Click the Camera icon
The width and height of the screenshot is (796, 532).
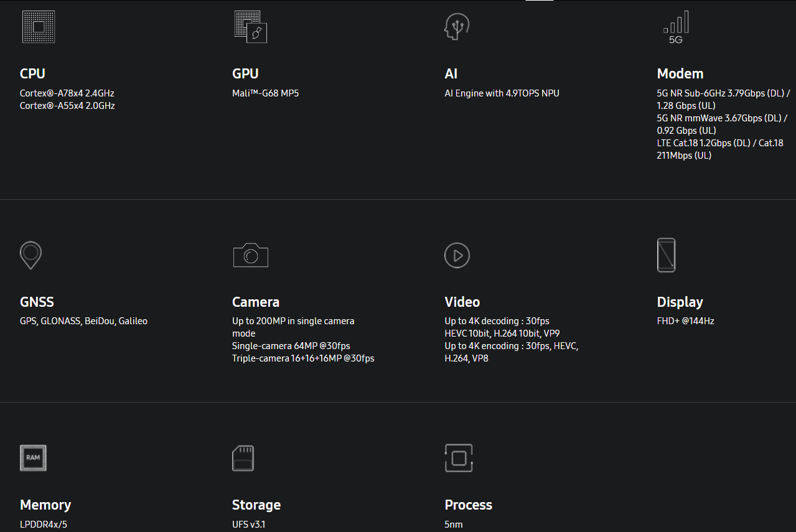(x=251, y=255)
